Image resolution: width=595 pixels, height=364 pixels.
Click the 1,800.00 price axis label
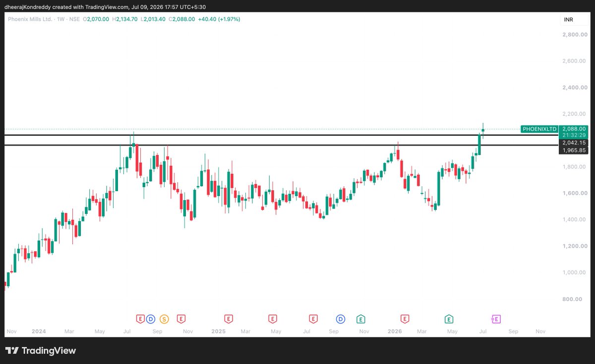point(575,167)
